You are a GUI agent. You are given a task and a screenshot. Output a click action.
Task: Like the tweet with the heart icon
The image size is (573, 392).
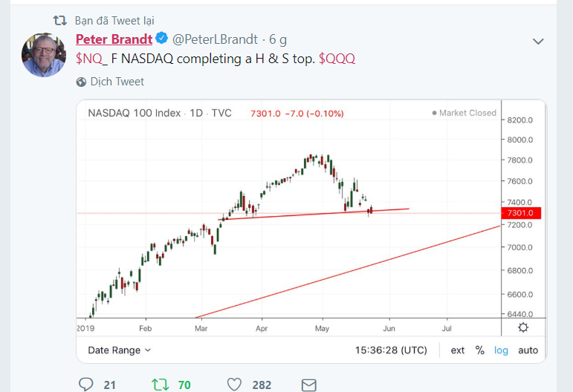coord(235,384)
